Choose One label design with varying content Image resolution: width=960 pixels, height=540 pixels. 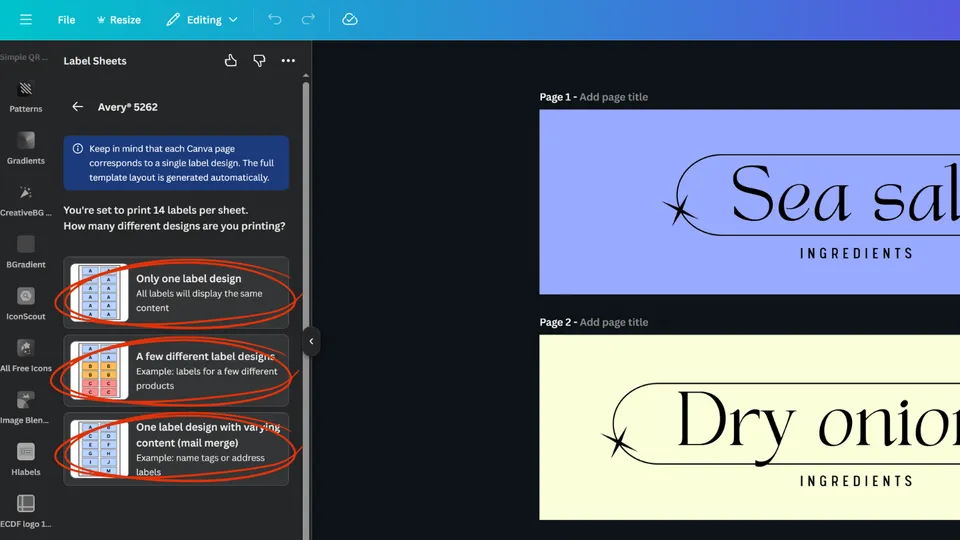[176, 449]
